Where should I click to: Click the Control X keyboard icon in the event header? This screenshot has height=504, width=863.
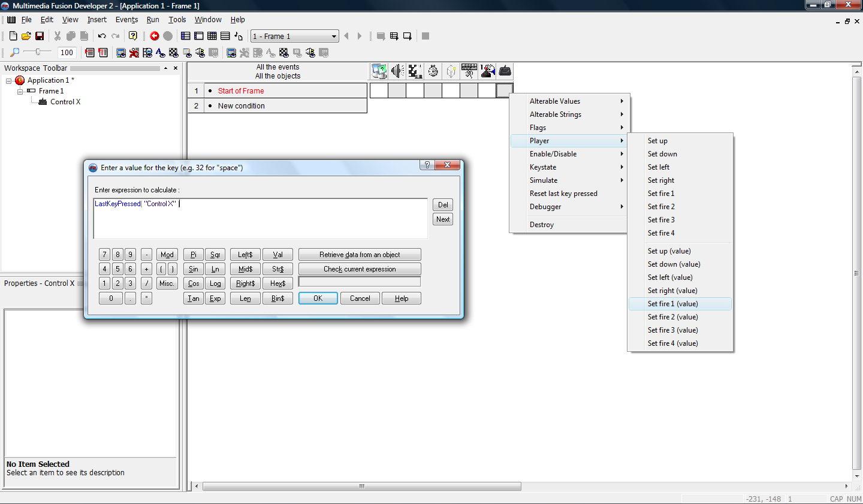point(505,71)
